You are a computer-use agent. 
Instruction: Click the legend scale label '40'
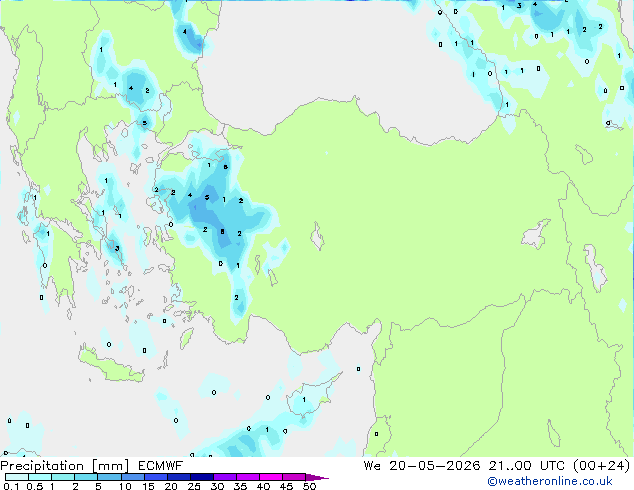point(263,486)
